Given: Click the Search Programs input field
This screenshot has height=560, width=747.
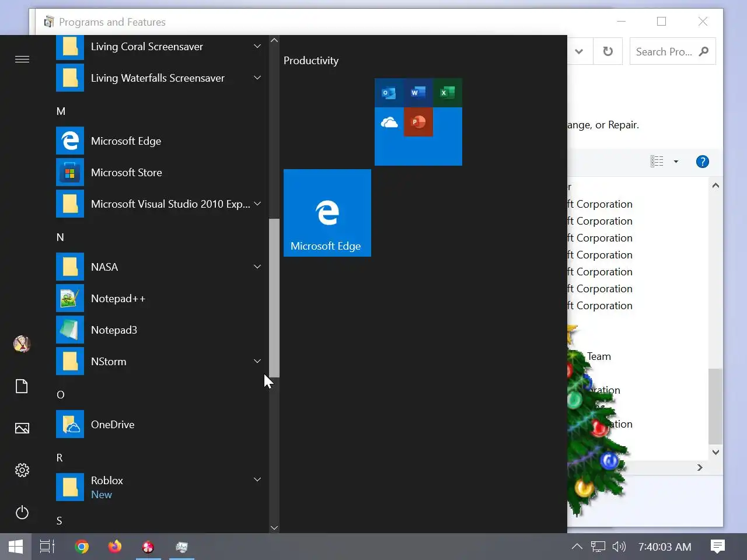Looking at the screenshot, I should click(664, 51).
